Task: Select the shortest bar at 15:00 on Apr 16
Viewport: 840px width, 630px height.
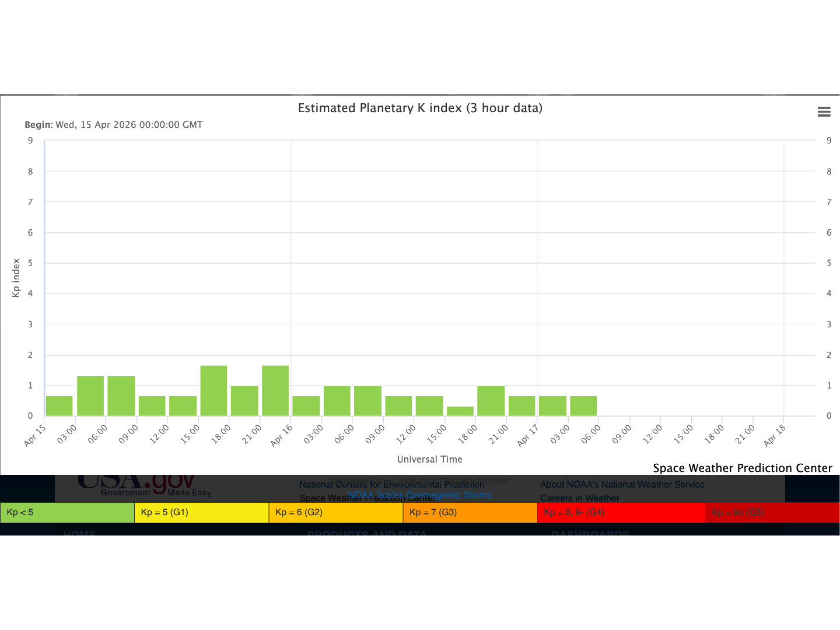Action: point(460,411)
